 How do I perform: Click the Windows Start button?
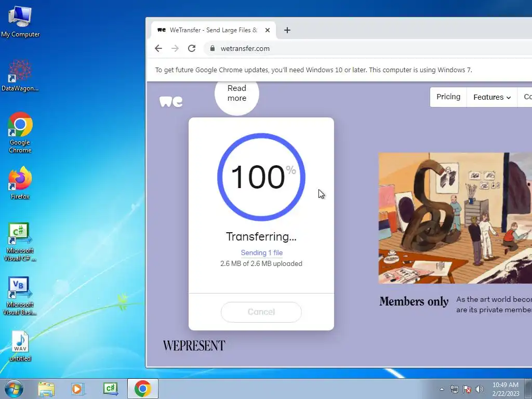click(14, 389)
